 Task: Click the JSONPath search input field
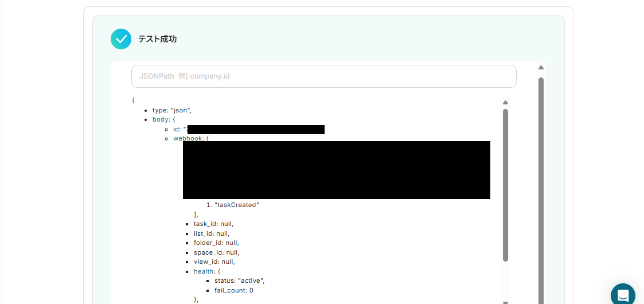pyautogui.click(x=323, y=76)
